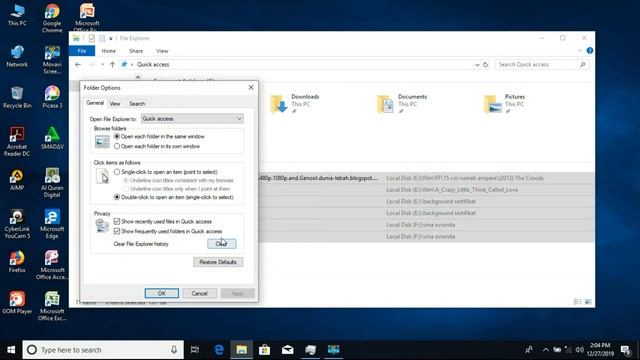Image resolution: width=640 pixels, height=360 pixels.
Task: Click taskbar 'Type here to search' box
Action: (103, 350)
